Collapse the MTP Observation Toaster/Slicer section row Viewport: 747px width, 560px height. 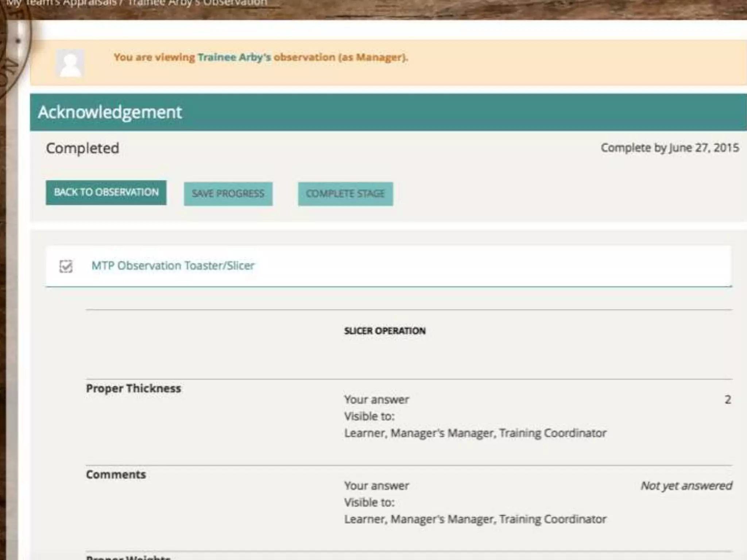(474, 267)
